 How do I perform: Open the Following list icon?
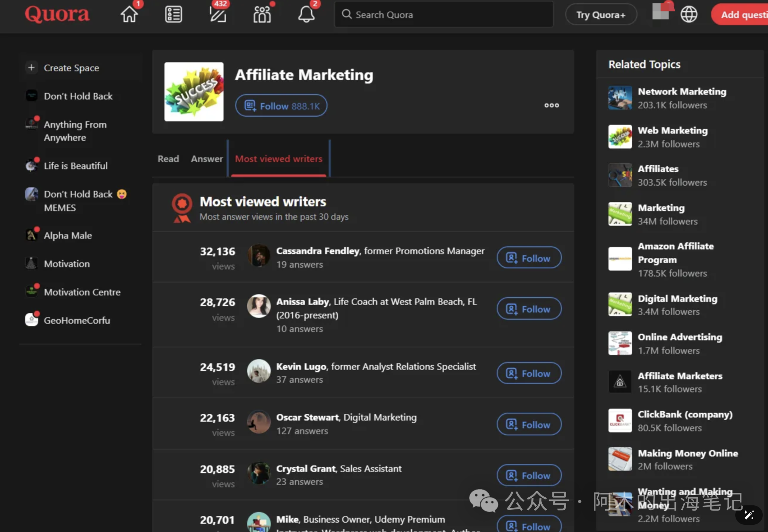coord(174,15)
